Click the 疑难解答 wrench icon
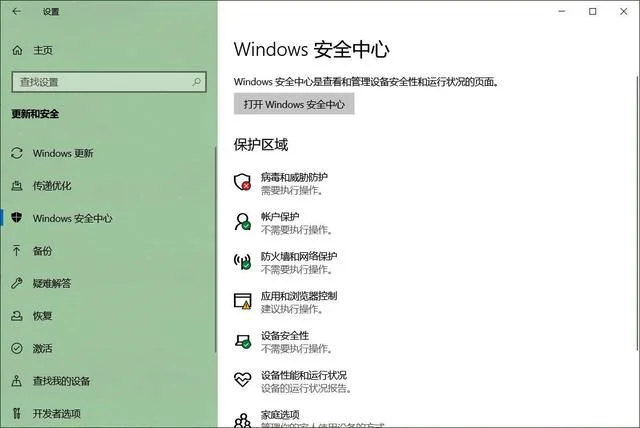This screenshot has height=428, width=640. click(17, 283)
